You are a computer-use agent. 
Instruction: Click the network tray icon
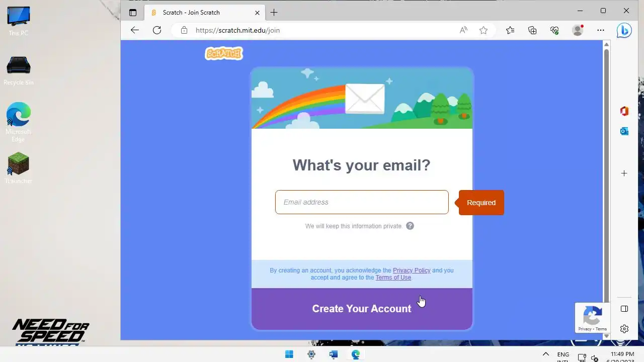pos(582,358)
